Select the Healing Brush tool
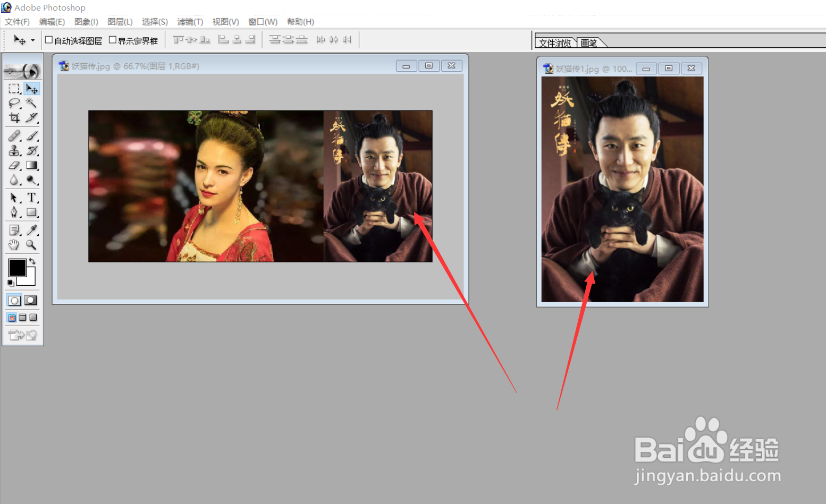This screenshot has height=504, width=826. point(14,136)
